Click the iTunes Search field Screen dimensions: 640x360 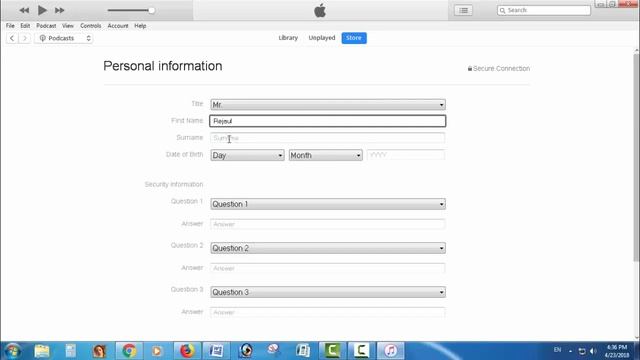544,10
